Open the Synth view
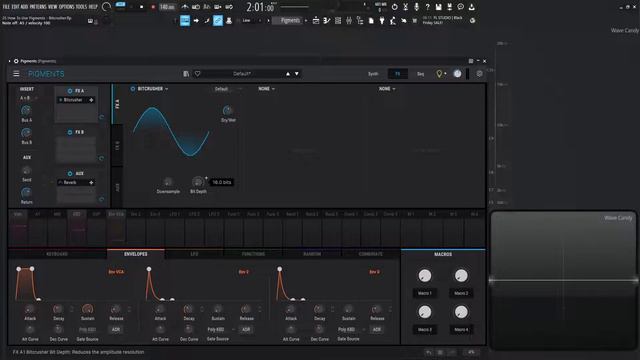Screen dimensions: 640x360 373,74
